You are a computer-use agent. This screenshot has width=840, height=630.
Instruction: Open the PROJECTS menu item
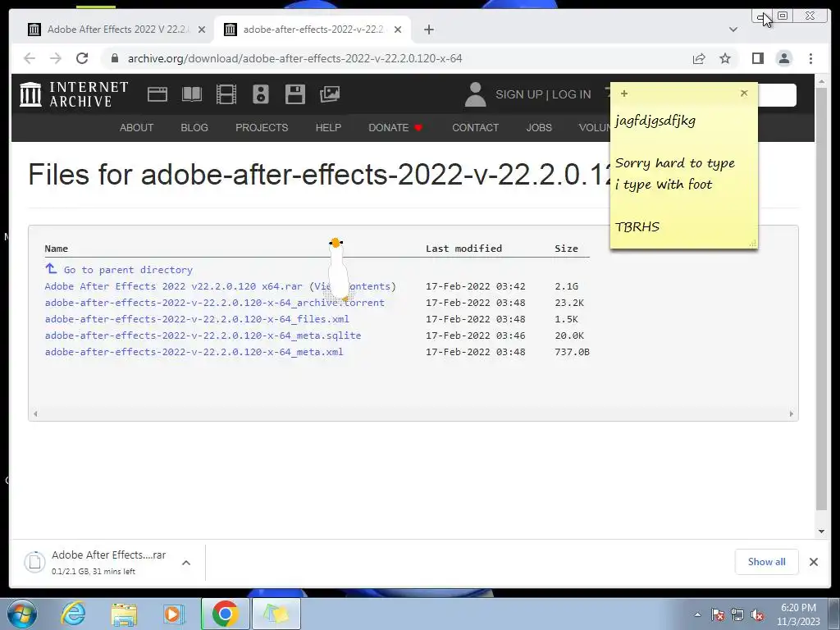point(262,127)
